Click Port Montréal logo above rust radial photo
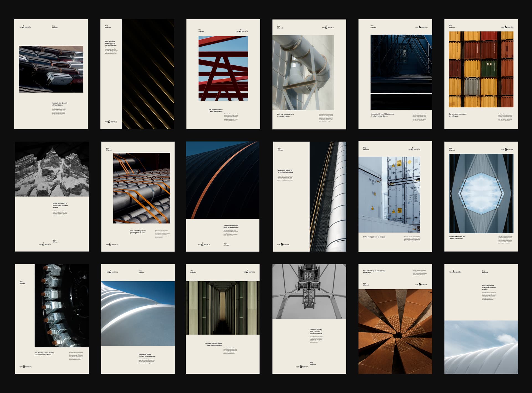This screenshot has width=532, height=393. click(x=421, y=284)
